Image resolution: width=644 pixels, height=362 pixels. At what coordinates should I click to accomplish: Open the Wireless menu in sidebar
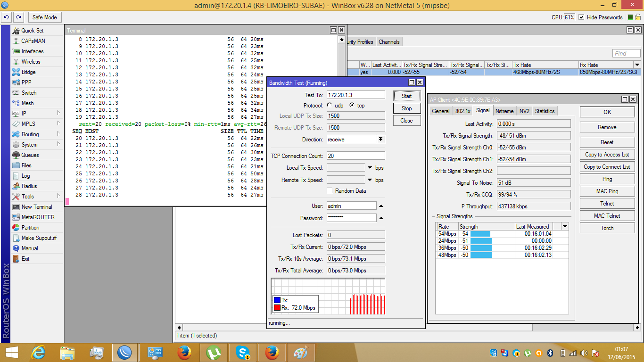(31, 62)
